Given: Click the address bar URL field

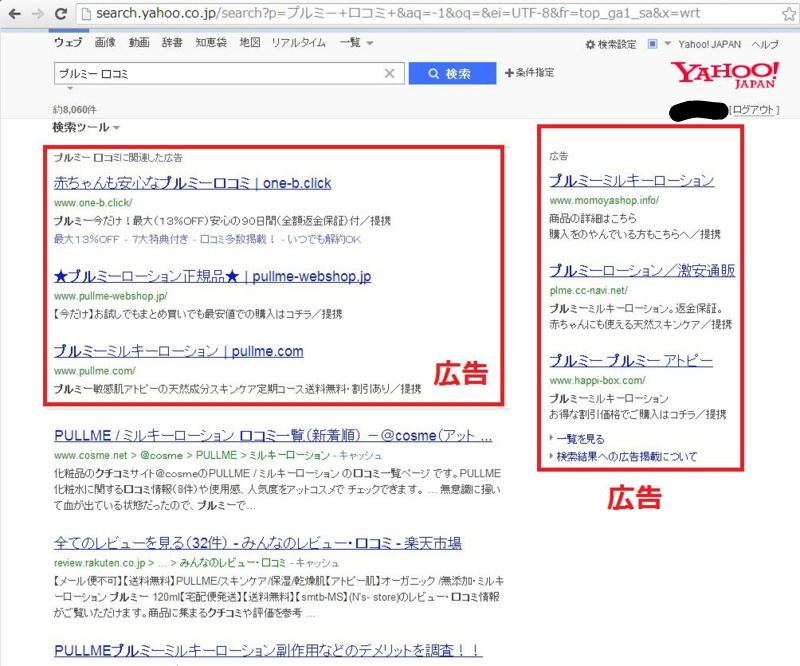Looking at the screenshot, I should pos(429,14).
